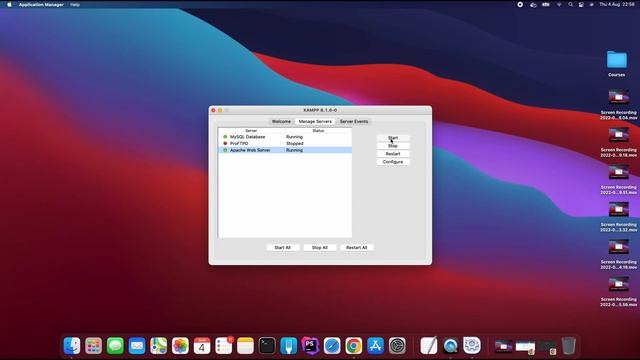This screenshot has height=360, width=640.
Task: Click Restart All servers
Action: (x=356, y=247)
